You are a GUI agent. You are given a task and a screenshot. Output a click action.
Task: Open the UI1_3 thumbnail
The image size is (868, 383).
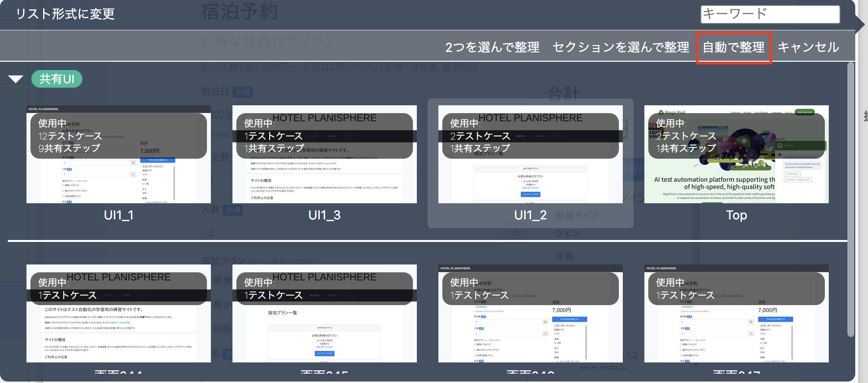(x=325, y=154)
